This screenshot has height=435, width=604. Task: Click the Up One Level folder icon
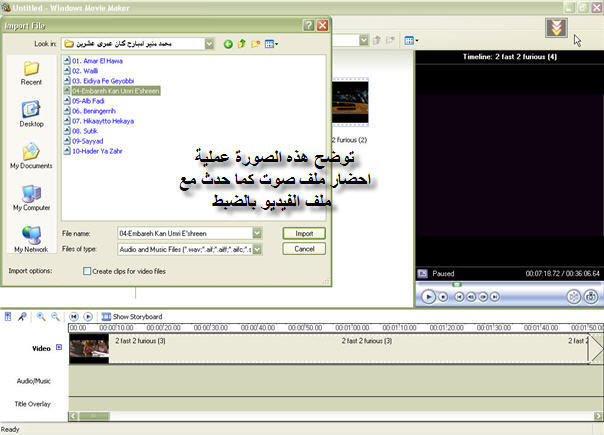click(x=243, y=44)
